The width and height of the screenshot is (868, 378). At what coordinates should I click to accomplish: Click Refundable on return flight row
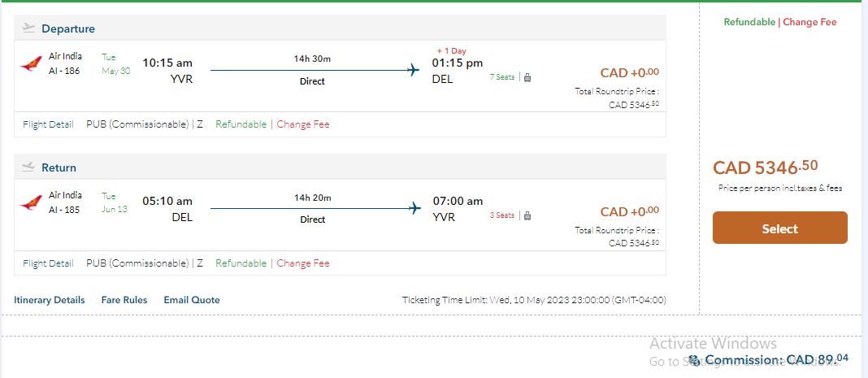pyautogui.click(x=241, y=263)
